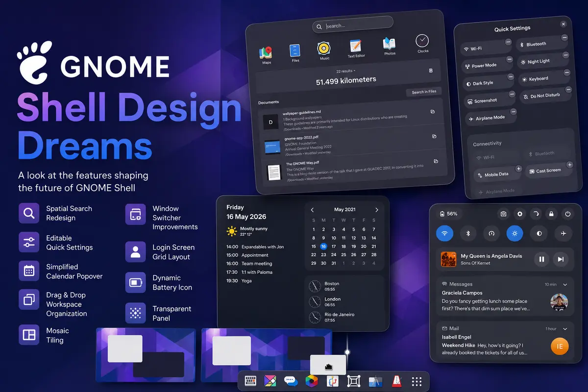The height and width of the screenshot is (392, 588).
Task: Show the app grid from dock
Action: [417, 381]
